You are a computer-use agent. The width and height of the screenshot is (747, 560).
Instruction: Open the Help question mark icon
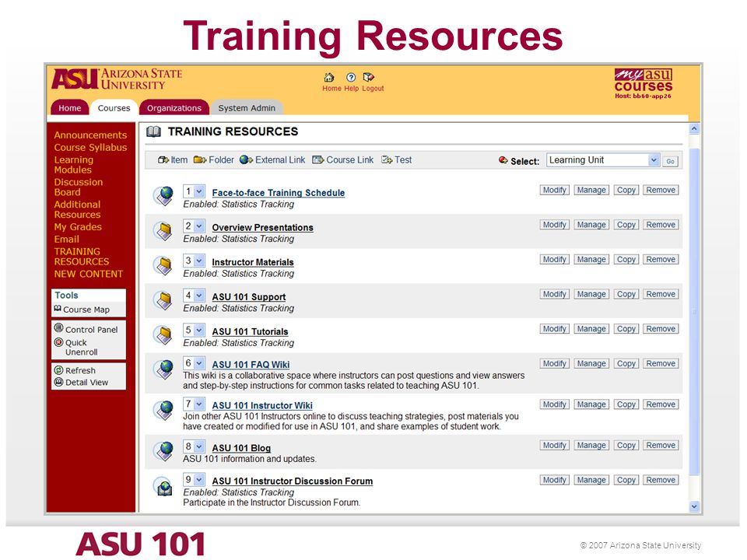coord(351,77)
